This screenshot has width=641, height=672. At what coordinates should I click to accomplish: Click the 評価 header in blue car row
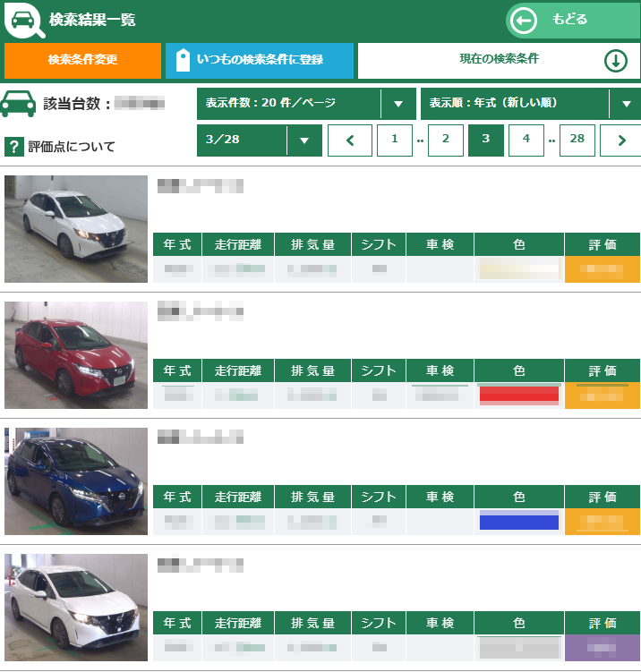[x=603, y=497]
